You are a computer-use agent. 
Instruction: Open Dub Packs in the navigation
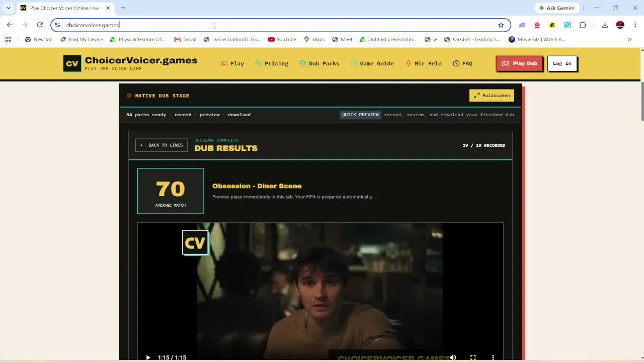tap(319, 63)
